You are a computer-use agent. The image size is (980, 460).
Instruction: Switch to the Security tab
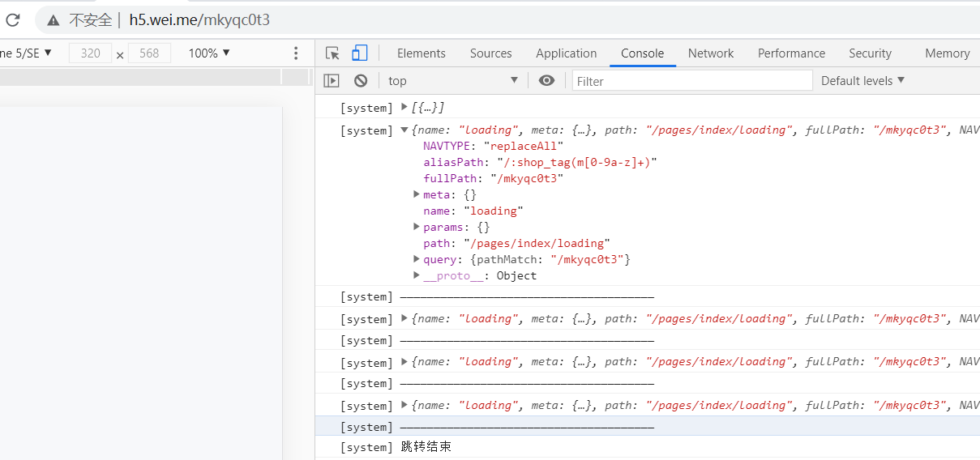click(x=871, y=53)
